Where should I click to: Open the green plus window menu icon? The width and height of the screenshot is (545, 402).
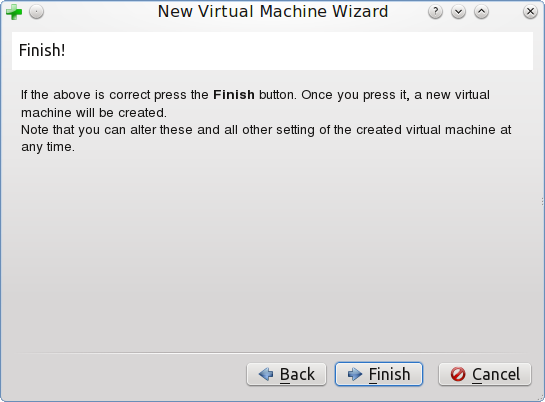click(x=14, y=12)
